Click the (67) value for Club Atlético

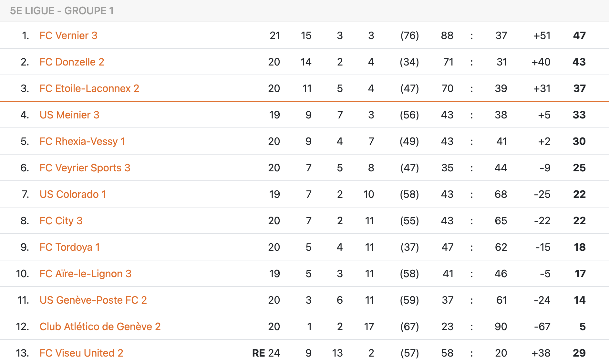409,327
